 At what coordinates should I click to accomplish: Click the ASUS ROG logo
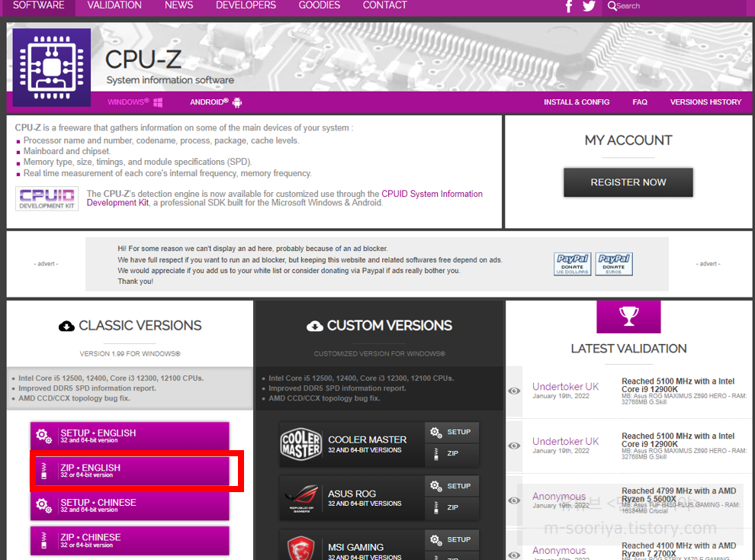click(301, 498)
